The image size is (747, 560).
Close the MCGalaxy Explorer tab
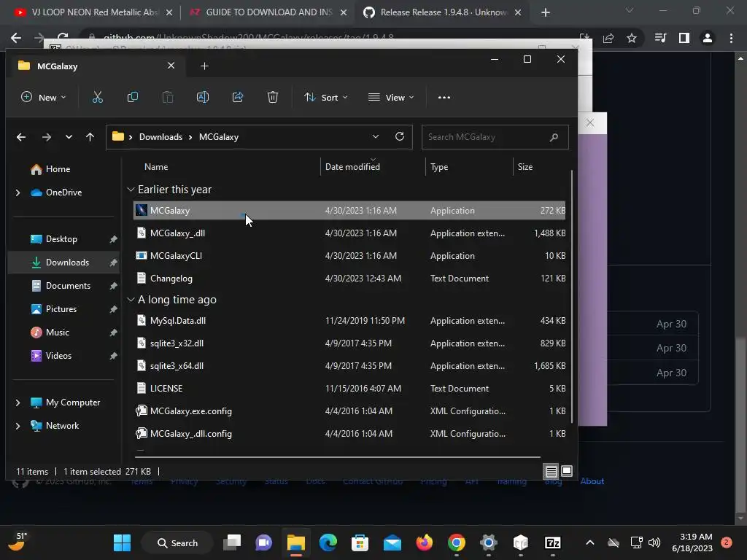point(171,66)
